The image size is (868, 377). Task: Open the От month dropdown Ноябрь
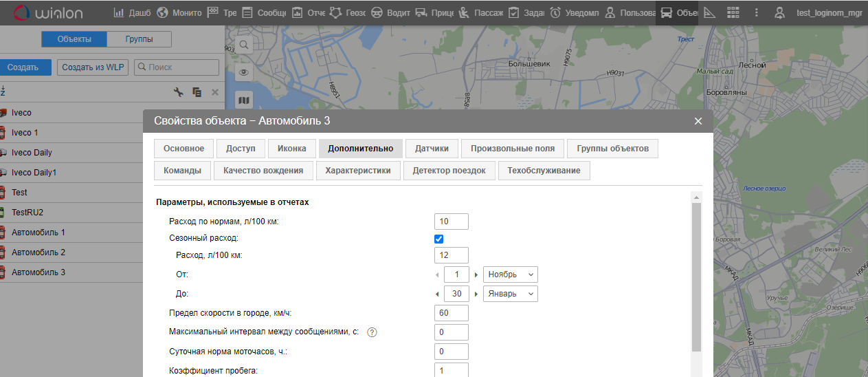(x=511, y=274)
